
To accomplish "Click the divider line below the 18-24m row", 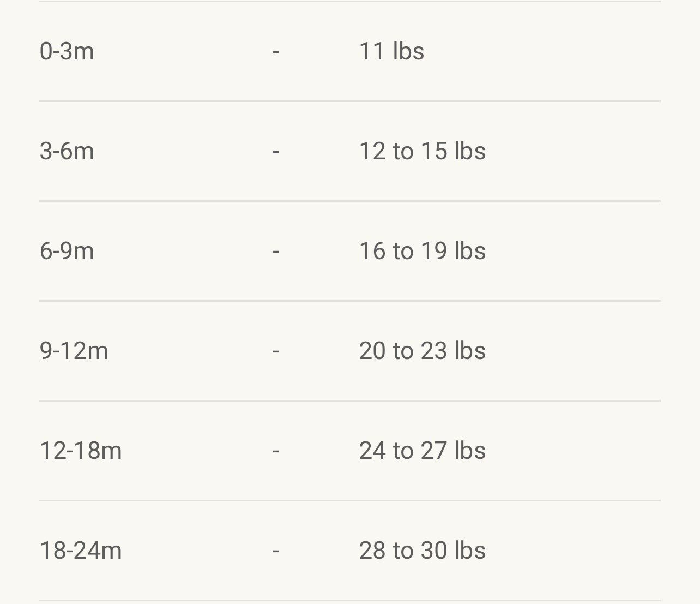I will [350, 601].
